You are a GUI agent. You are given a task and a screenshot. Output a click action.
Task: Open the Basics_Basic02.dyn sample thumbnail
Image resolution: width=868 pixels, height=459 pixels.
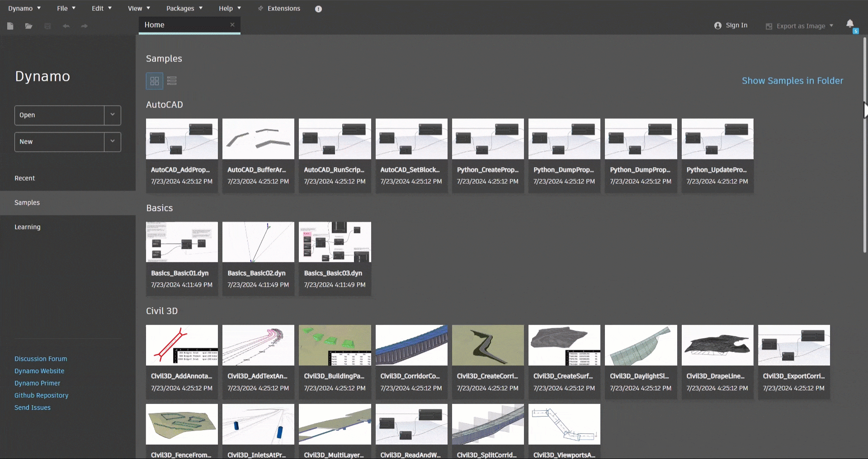[258, 242]
